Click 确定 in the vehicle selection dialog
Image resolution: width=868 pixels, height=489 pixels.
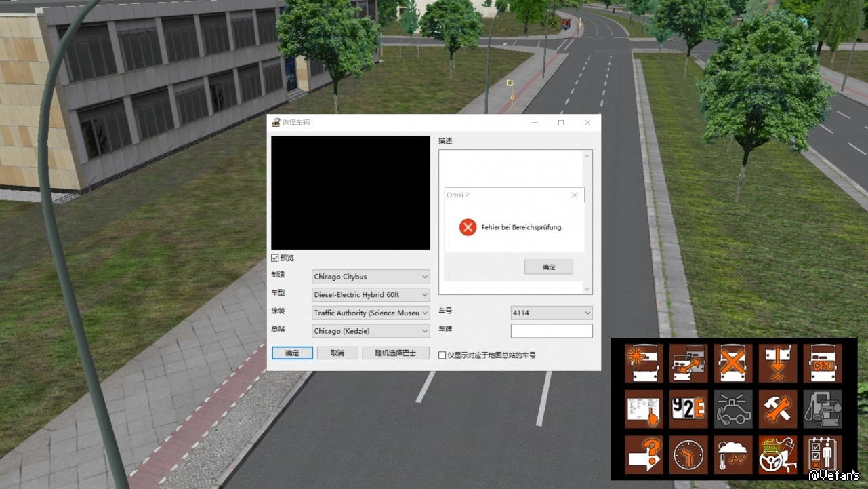click(292, 353)
